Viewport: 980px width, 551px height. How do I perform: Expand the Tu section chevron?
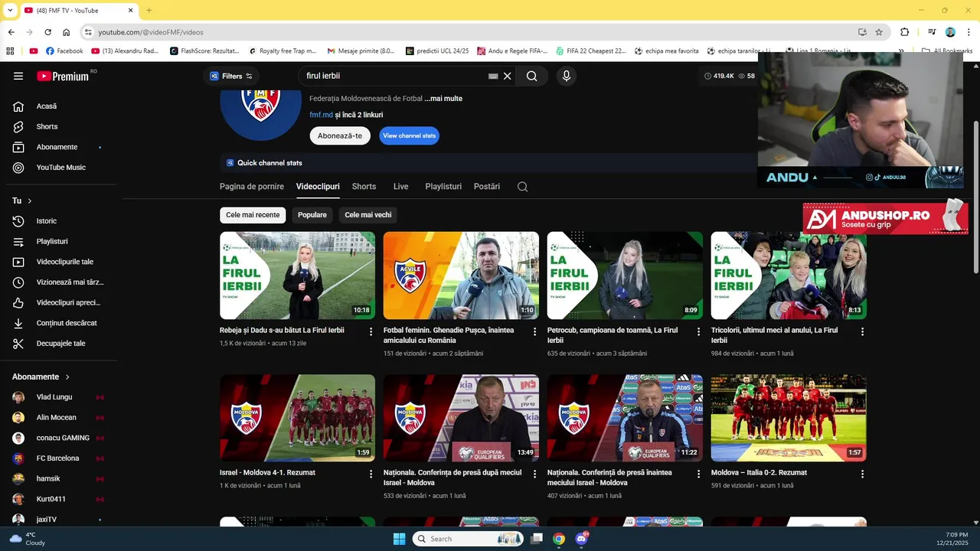coord(30,201)
